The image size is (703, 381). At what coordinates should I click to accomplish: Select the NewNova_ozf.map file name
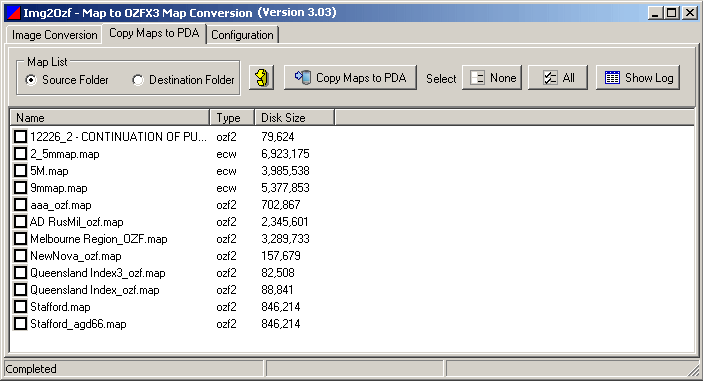tap(76, 256)
